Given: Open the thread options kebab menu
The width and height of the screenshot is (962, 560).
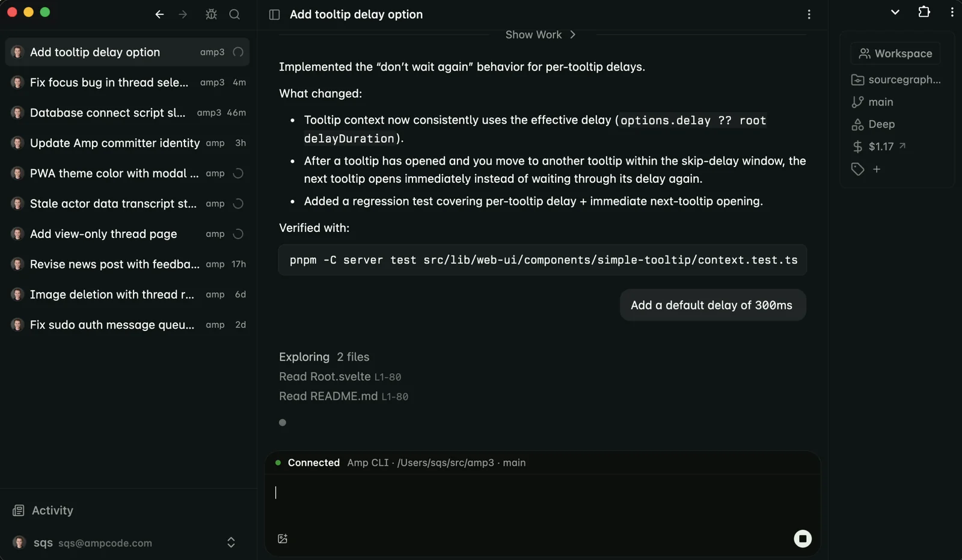Looking at the screenshot, I should 809,14.
